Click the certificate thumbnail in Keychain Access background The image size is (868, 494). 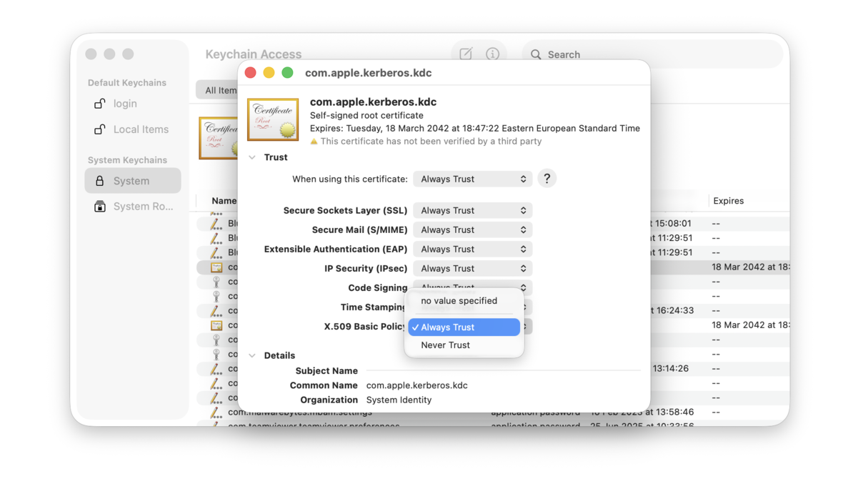[219, 138]
